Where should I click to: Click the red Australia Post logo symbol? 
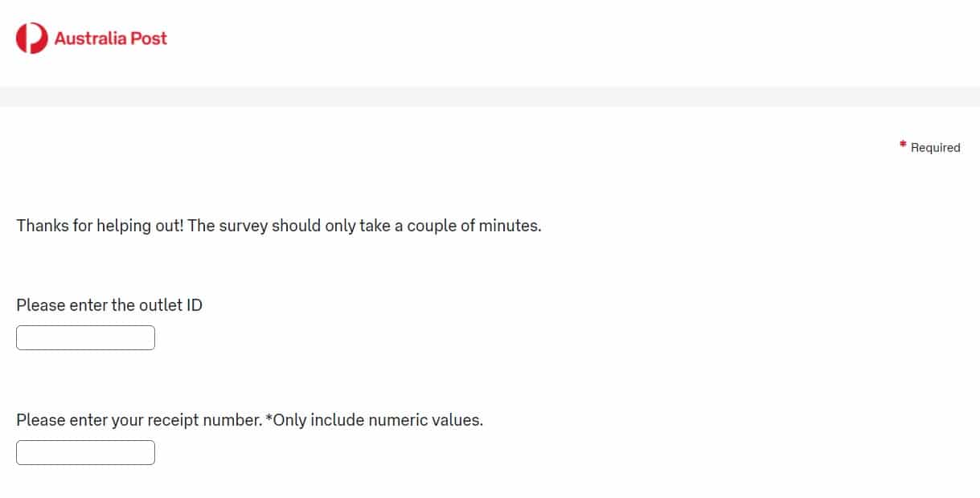coord(32,38)
